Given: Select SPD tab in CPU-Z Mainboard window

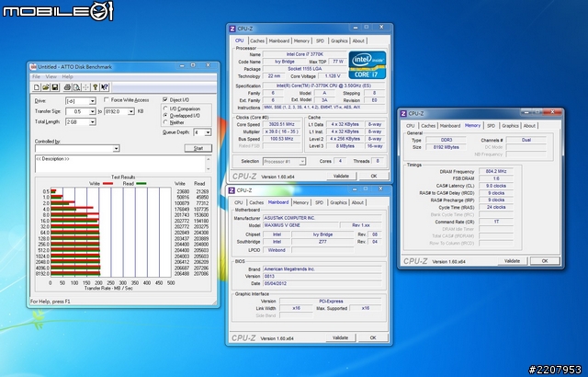Looking at the screenshot, I should [319, 202].
